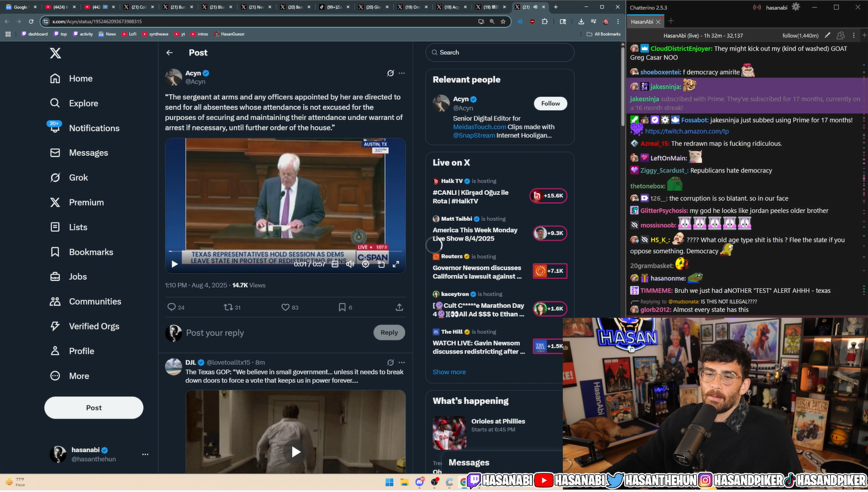868x492 pixels.
Task: Open Notifications in X sidebar
Action: click(x=84, y=128)
